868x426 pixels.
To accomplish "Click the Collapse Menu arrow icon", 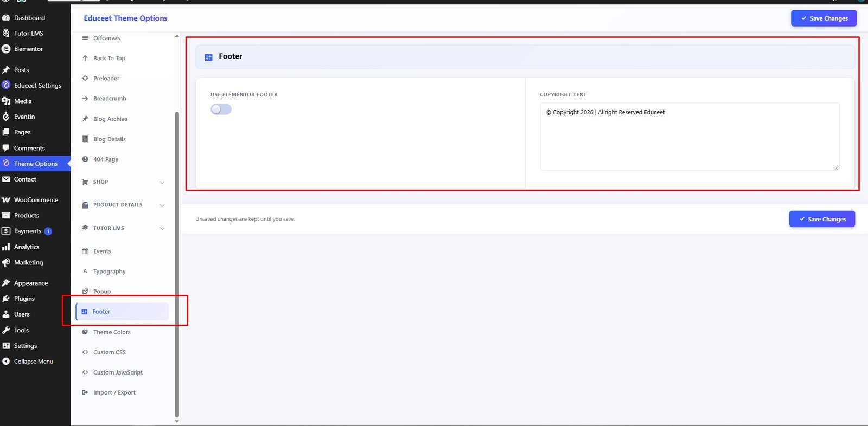I will [6, 362].
